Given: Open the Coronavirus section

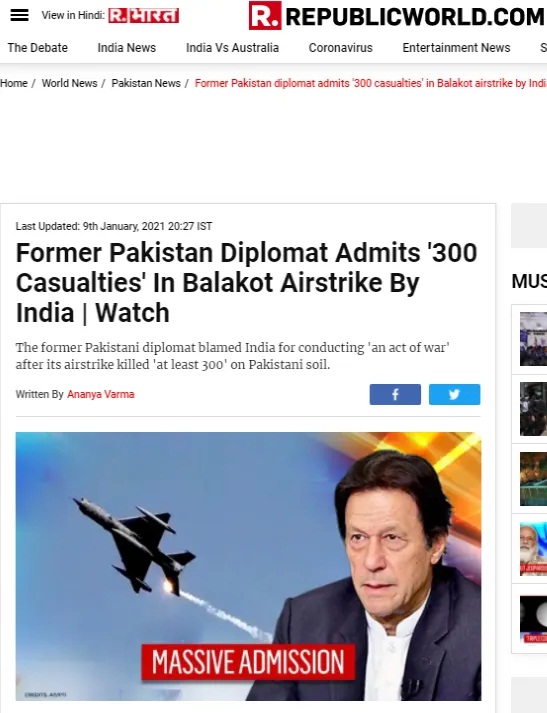Looking at the screenshot, I should point(341,48).
